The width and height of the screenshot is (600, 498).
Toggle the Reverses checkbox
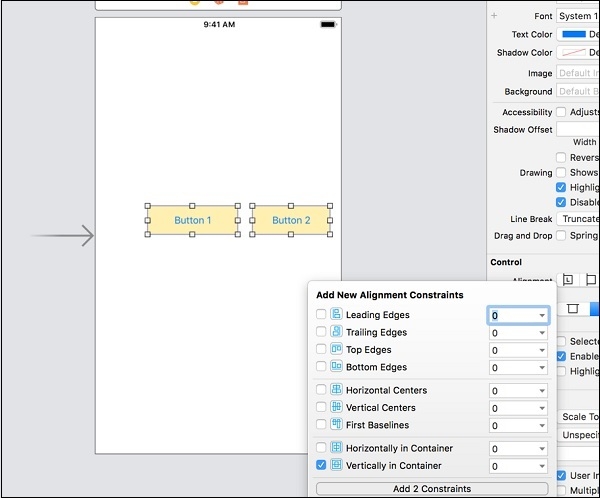click(x=561, y=157)
